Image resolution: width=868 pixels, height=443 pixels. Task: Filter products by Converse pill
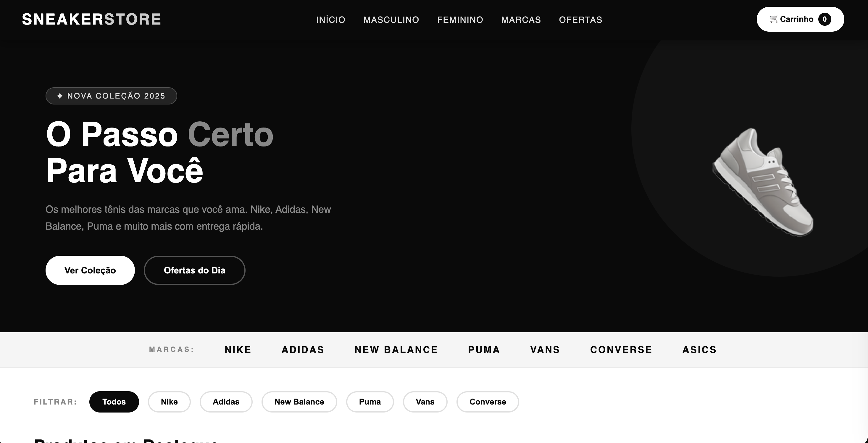click(488, 402)
